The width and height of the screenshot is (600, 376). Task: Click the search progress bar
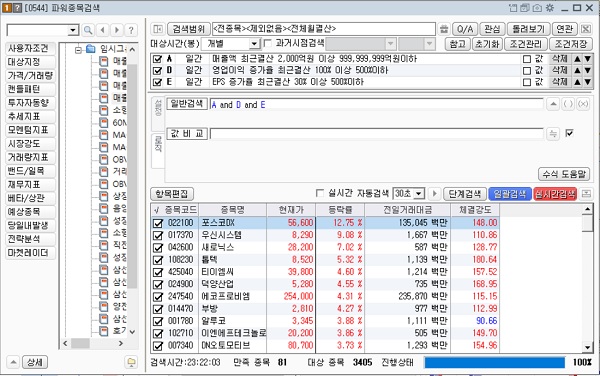(x=494, y=362)
